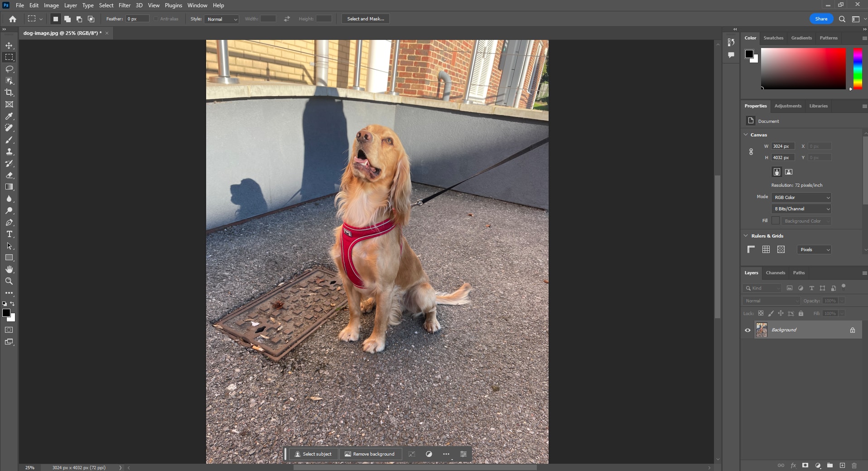Open the Pixels ruler units dropdown
The width and height of the screenshot is (868, 471).
(x=814, y=250)
